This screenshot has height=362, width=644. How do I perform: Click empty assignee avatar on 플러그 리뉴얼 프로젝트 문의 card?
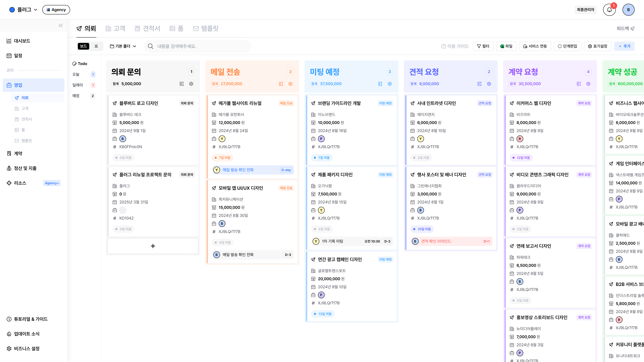click(123, 210)
